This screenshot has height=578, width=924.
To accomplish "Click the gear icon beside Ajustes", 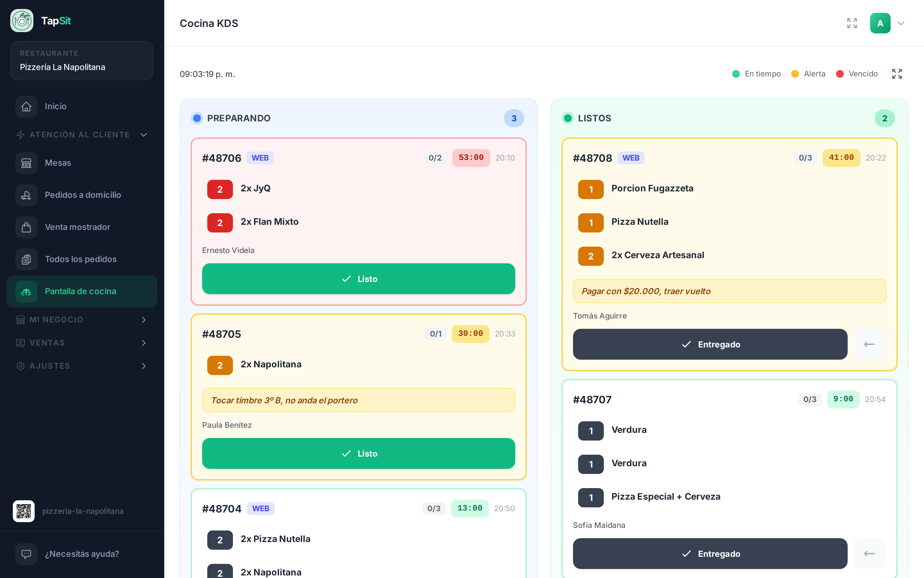I will (x=21, y=366).
